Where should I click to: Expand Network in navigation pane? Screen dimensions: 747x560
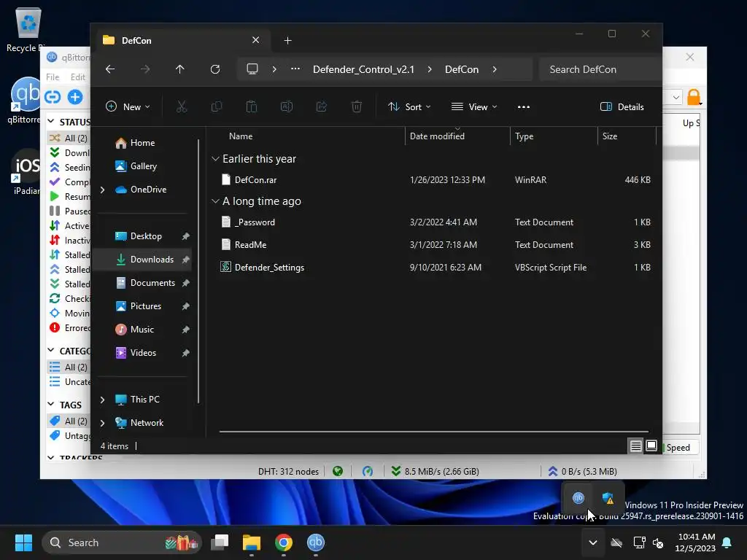(x=102, y=423)
